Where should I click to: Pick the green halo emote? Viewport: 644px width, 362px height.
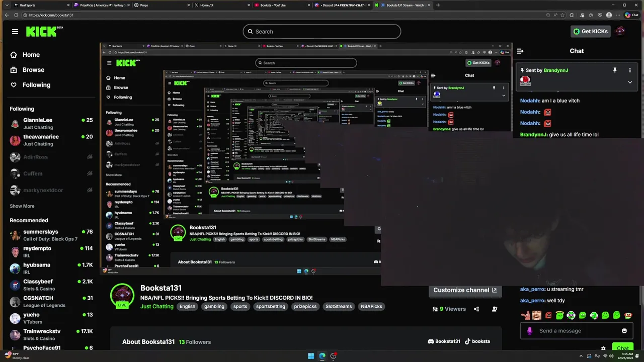click(x=559, y=316)
